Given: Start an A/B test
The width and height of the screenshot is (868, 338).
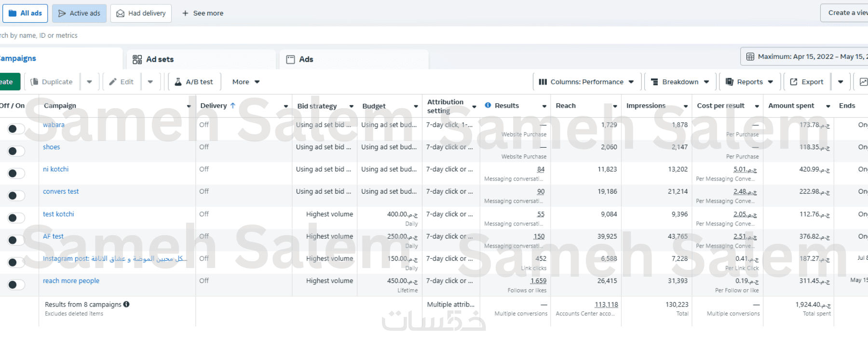Looking at the screenshot, I should (194, 82).
